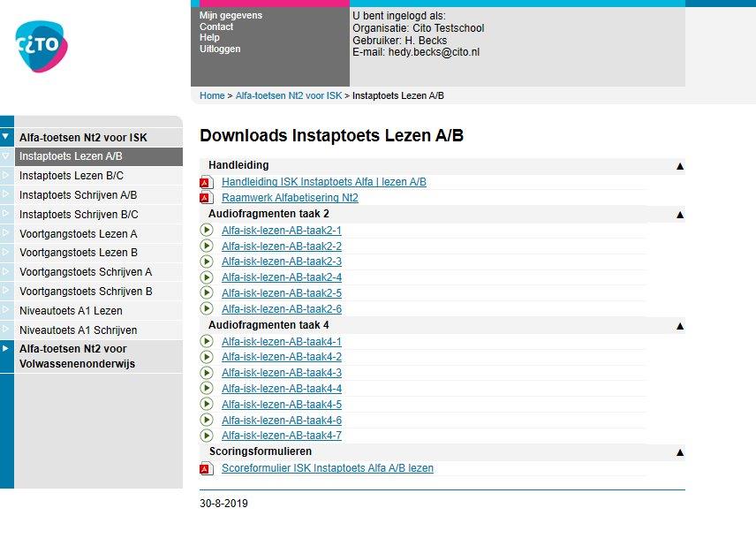The height and width of the screenshot is (546, 756).
Task: Go to Home in breadcrumb
Action: (x=212, y=95)
